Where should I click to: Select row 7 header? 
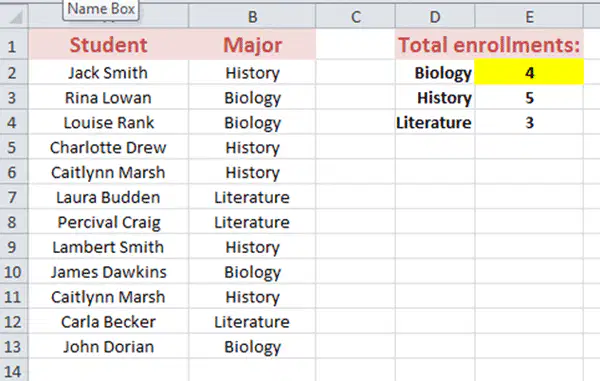click(x=14, y=197)
